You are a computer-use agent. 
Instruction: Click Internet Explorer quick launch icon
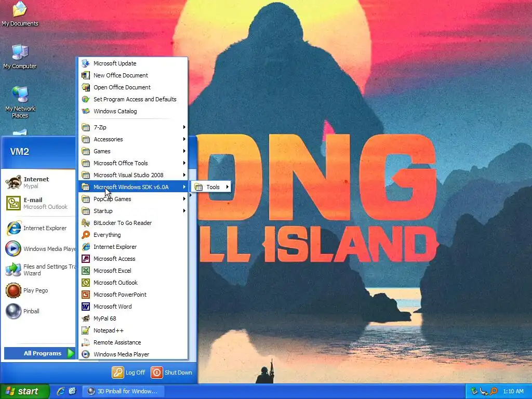coord(61,391)
